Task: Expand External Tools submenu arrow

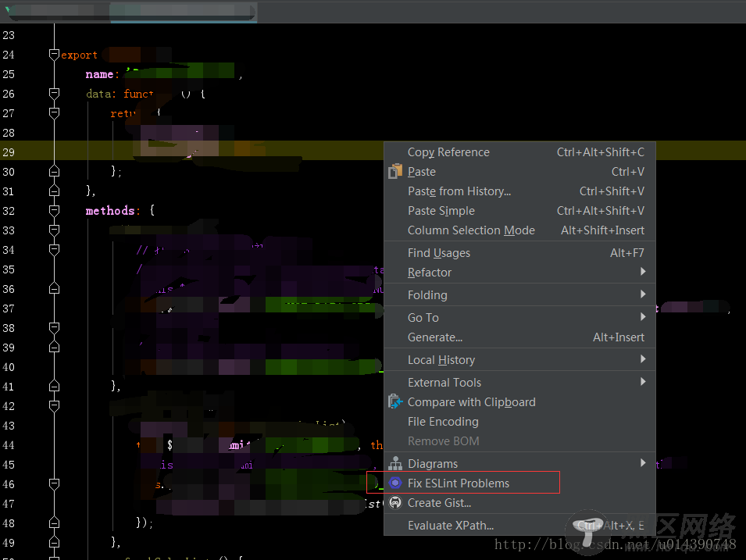Action: 643,382
